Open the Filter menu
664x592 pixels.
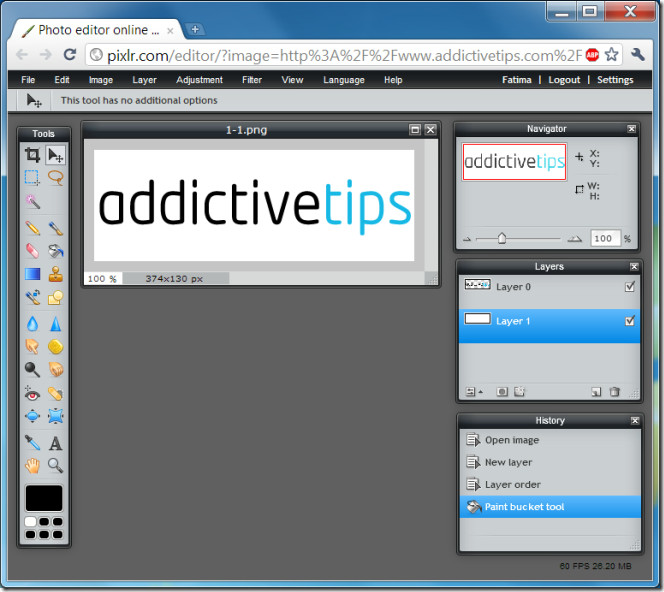tap(252, 80)
